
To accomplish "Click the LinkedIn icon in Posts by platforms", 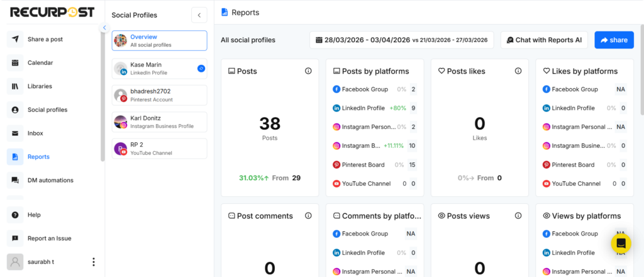I will pyautogui.click(x=336, y=108).
